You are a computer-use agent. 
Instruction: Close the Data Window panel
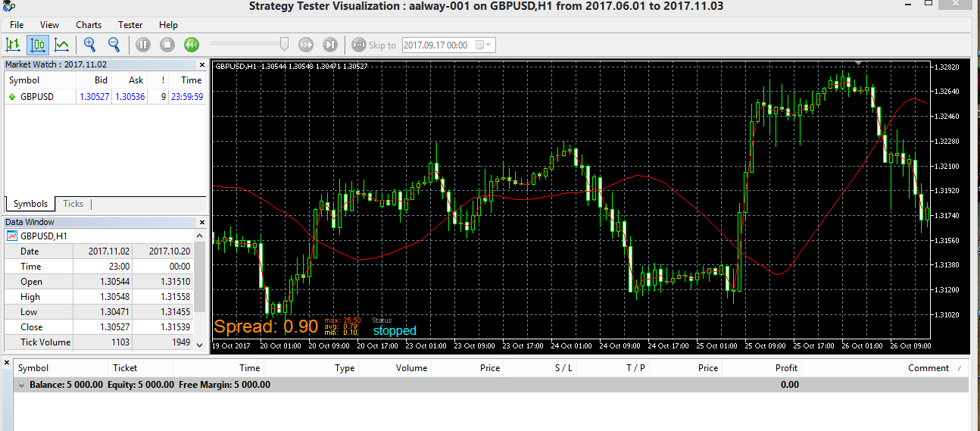[201, 223]
